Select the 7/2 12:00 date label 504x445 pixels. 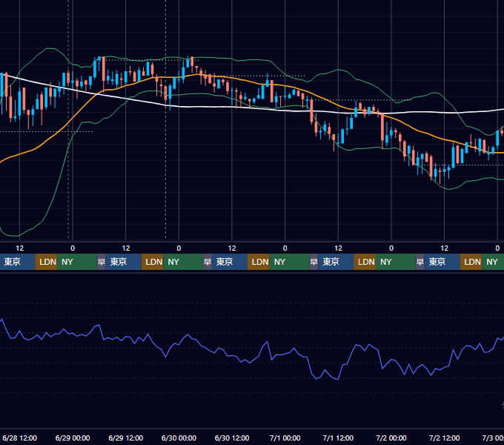(x=444, y=438)
